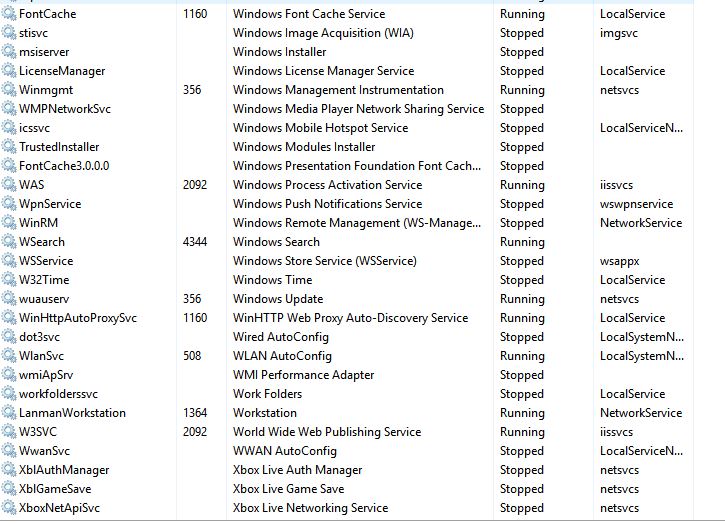Click the gear icon beside dot3svc
This screenshot has height=525, width=725.
tap(9, 337)
